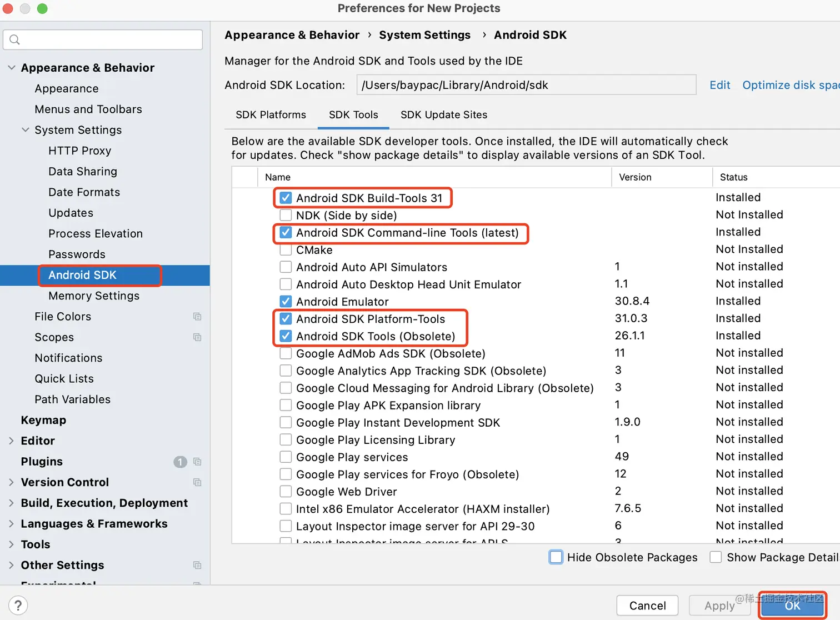Select Passwords settings

(77, 254)
